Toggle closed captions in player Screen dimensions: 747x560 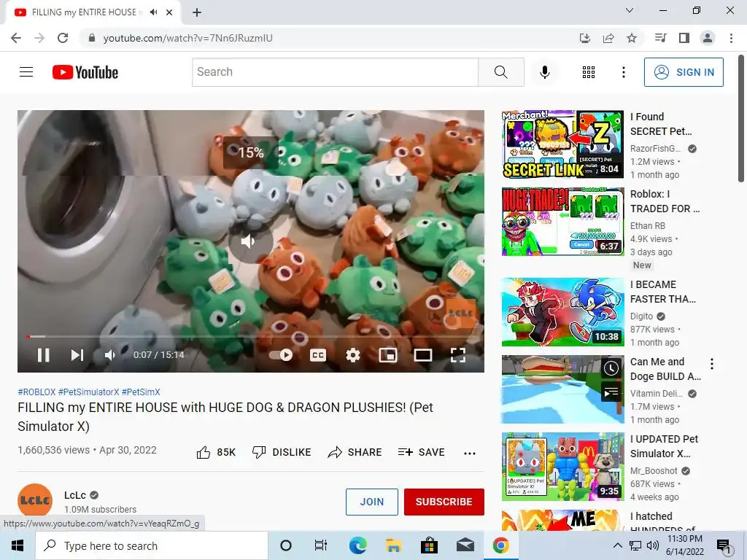point(318,355)
